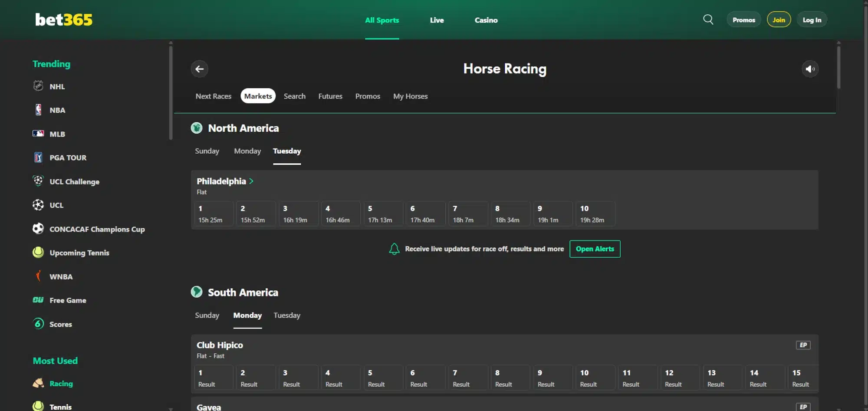Select Monday under South America
This screenshot has height=411, width=868.
[247, 315]
